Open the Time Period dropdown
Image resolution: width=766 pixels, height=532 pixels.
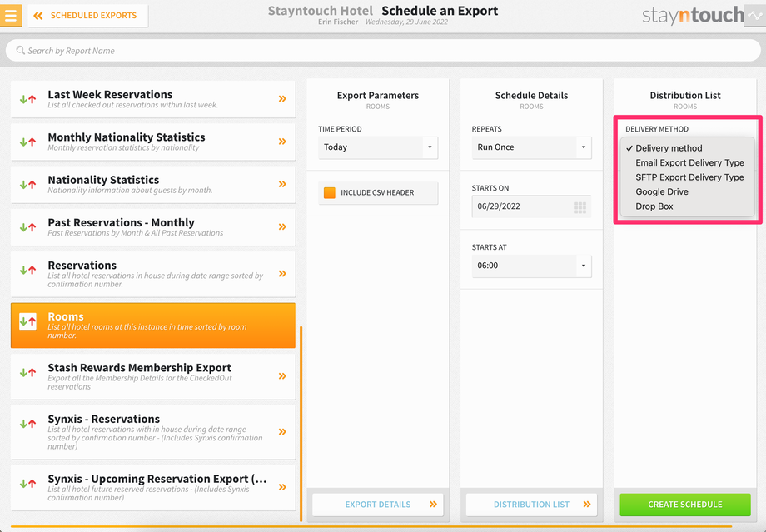point(378,147)
